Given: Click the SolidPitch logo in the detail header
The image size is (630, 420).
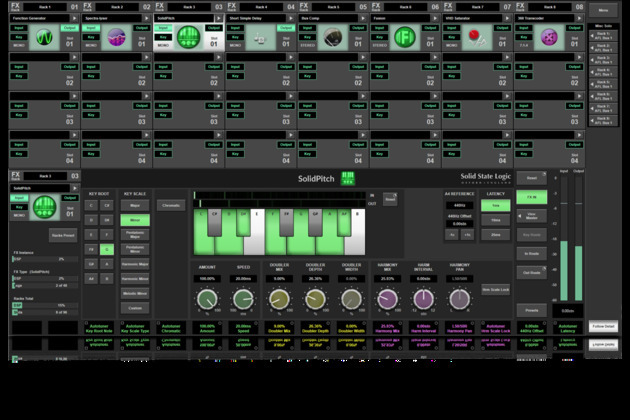Looking at the screenshot, I should (348, 178).
